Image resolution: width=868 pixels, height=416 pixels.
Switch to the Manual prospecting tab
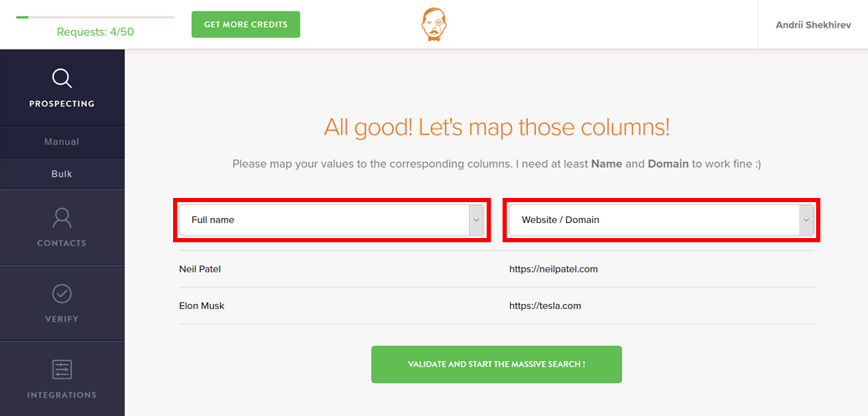[x=62, y=142]
